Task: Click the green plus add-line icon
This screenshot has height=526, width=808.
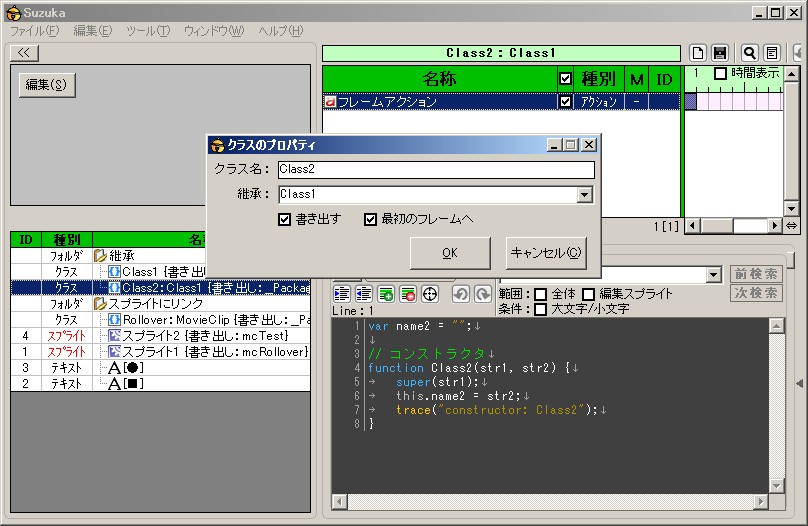Action: (x=386, y=294)
